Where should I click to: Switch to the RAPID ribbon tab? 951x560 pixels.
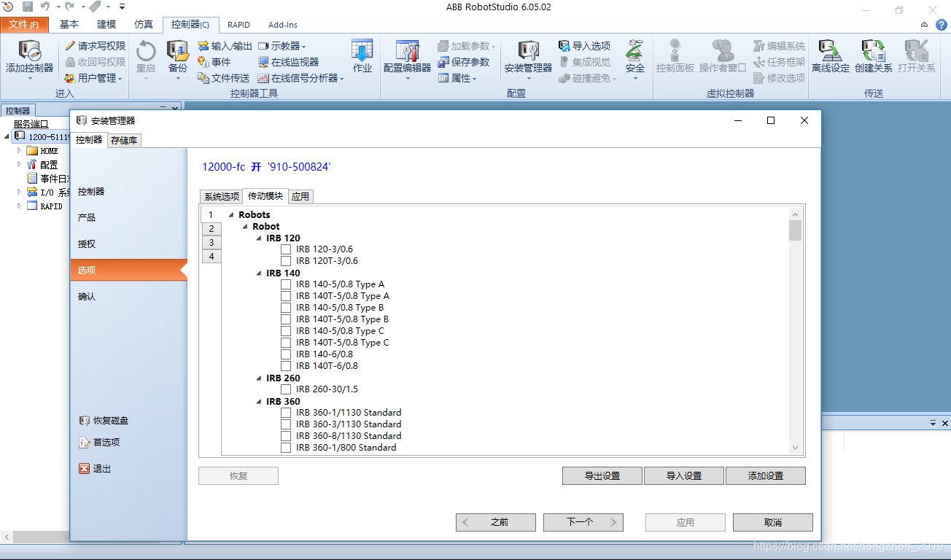point(238,25)
